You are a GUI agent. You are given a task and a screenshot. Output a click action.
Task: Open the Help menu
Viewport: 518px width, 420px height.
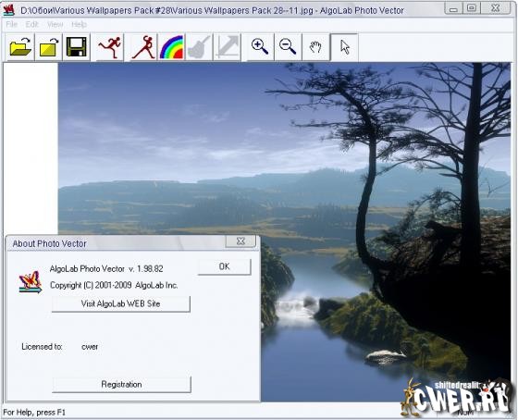pos(79,24)
